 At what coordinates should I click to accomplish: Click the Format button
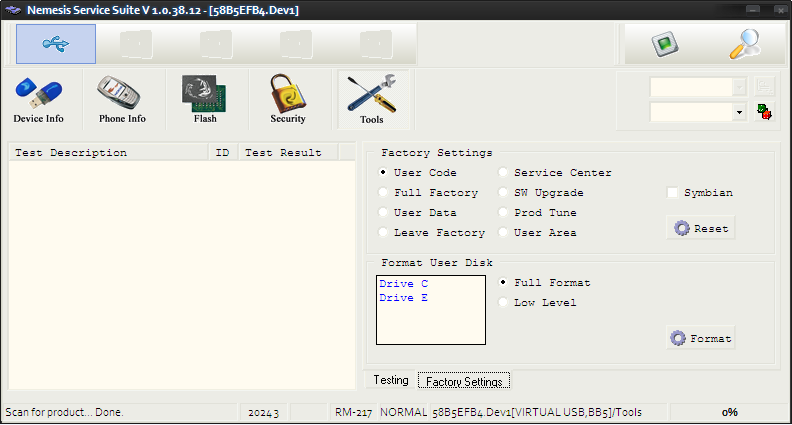[x=701, y=338]
